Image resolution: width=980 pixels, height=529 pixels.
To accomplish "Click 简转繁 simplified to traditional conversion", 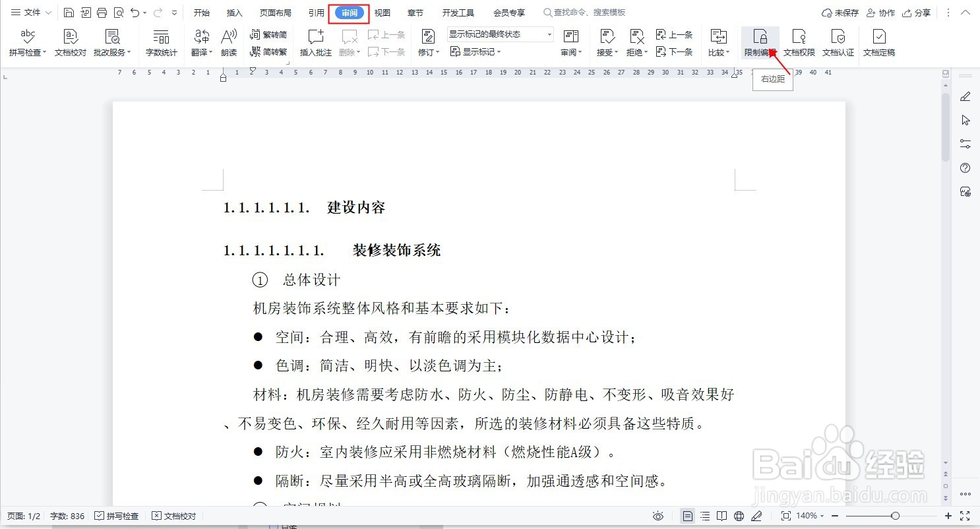I will click(269, 51).
